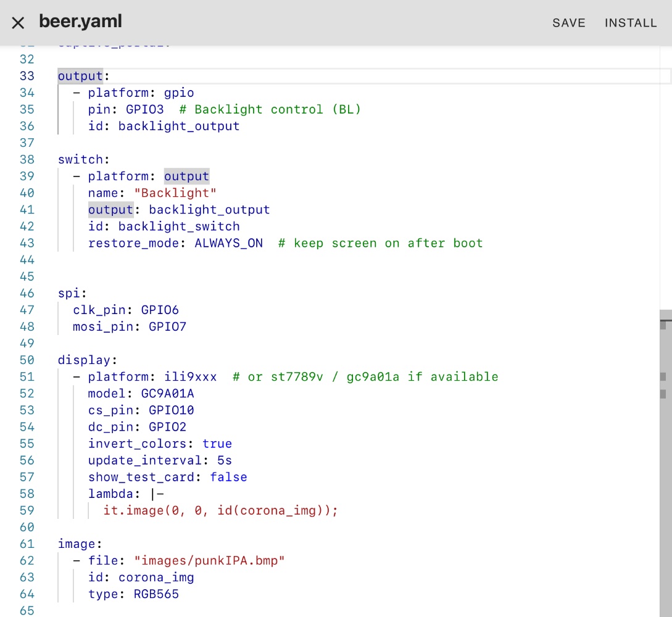The width and height of the screenshot is (672, 617).
Task: Click the GPIO3 pin value
Action: [145, 109]
